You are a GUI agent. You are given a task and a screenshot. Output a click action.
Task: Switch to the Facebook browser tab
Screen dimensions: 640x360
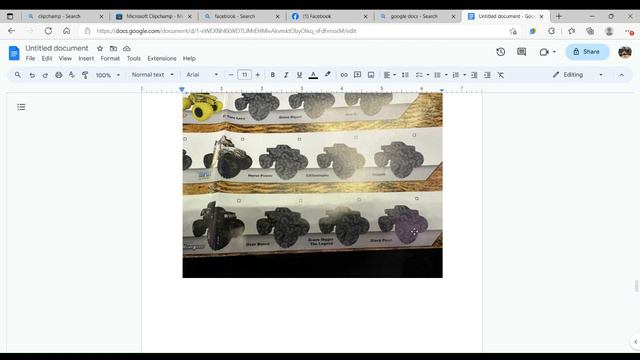coord(330,16)
